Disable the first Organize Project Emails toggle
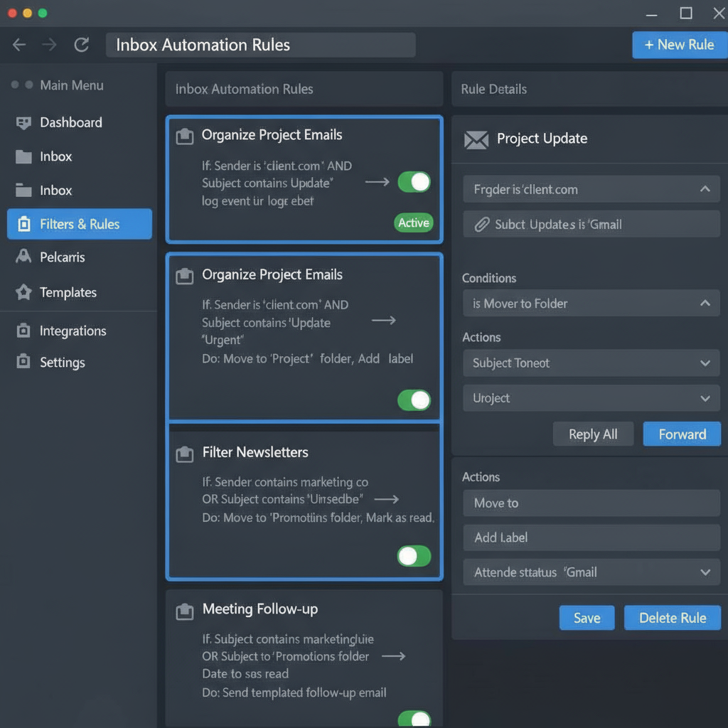728x728 pixels. coord(414,182)
